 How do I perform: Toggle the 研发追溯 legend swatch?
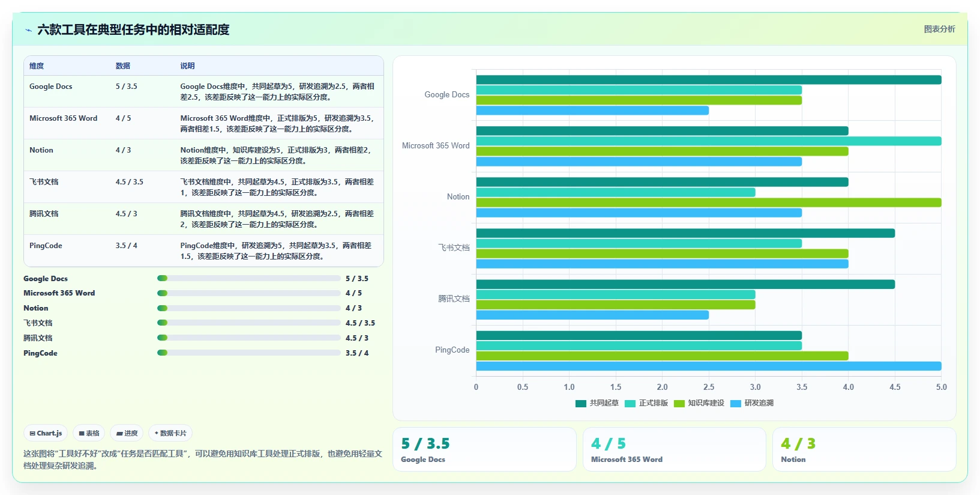[736, 403]
